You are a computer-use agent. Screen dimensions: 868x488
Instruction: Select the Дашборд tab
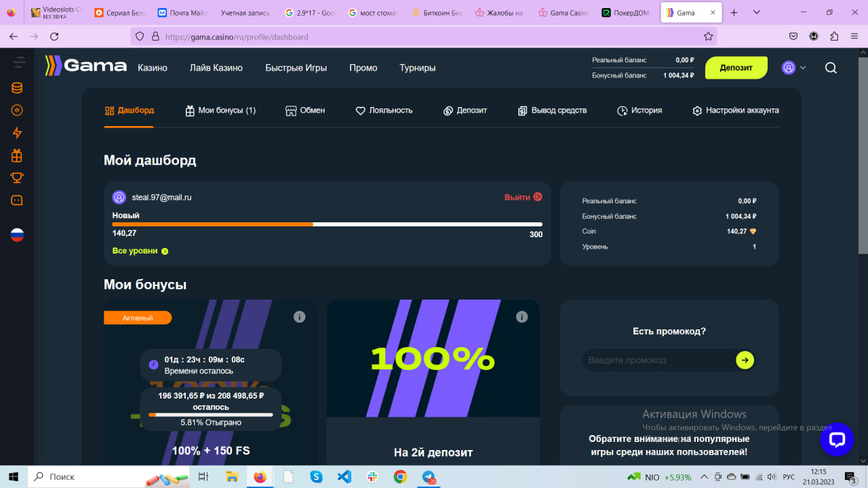click(129, 110)
